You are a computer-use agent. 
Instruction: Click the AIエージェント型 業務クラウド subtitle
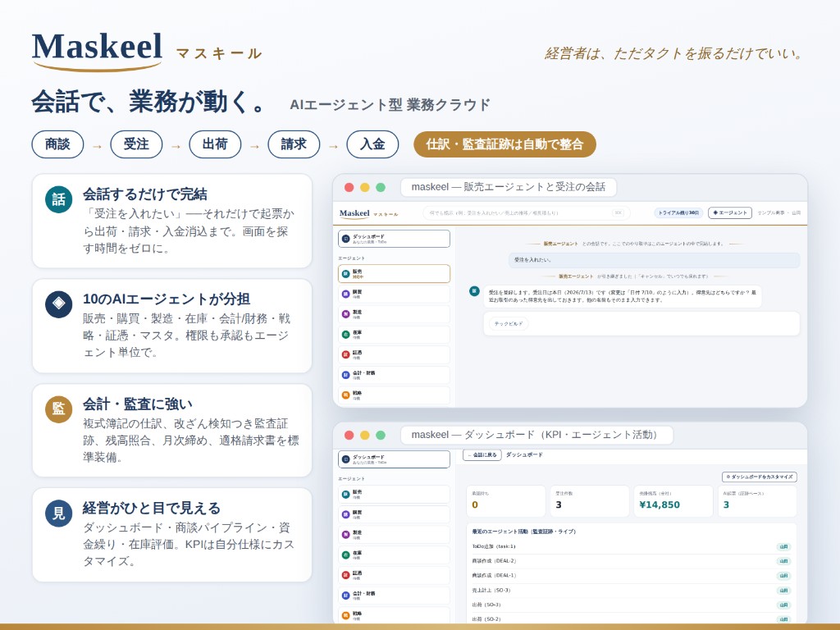(x=390, y=104)
